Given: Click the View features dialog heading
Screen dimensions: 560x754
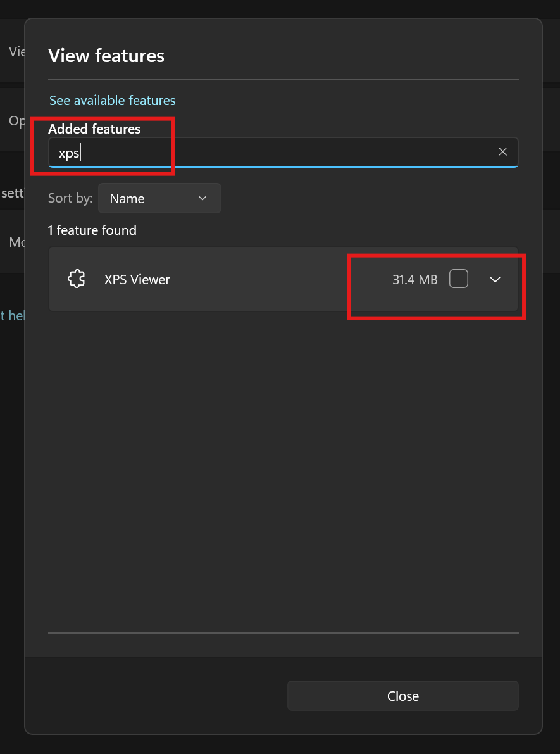Looking at the screenshot, I should point(106,56).
